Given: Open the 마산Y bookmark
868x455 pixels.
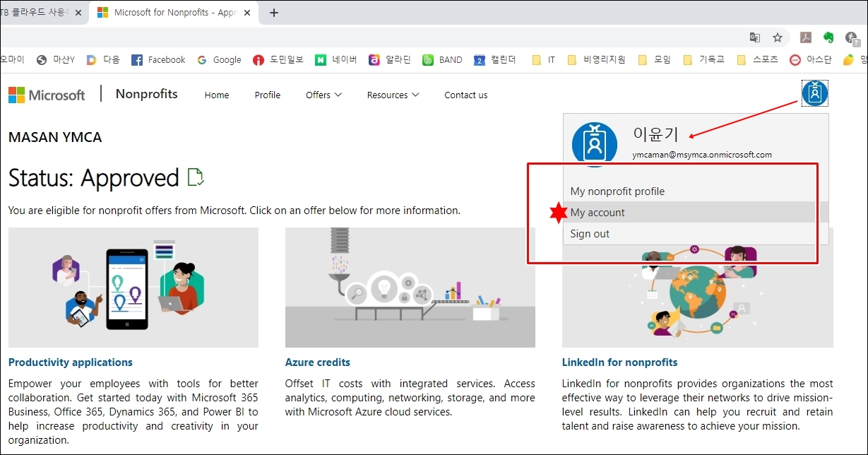Looking at the screenshot, I should tap(56, 60).
